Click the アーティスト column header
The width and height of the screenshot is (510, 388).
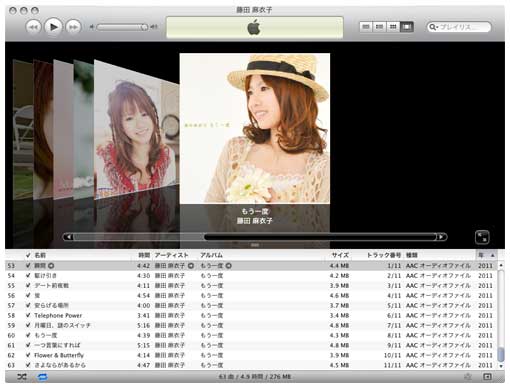pos(171,255)
